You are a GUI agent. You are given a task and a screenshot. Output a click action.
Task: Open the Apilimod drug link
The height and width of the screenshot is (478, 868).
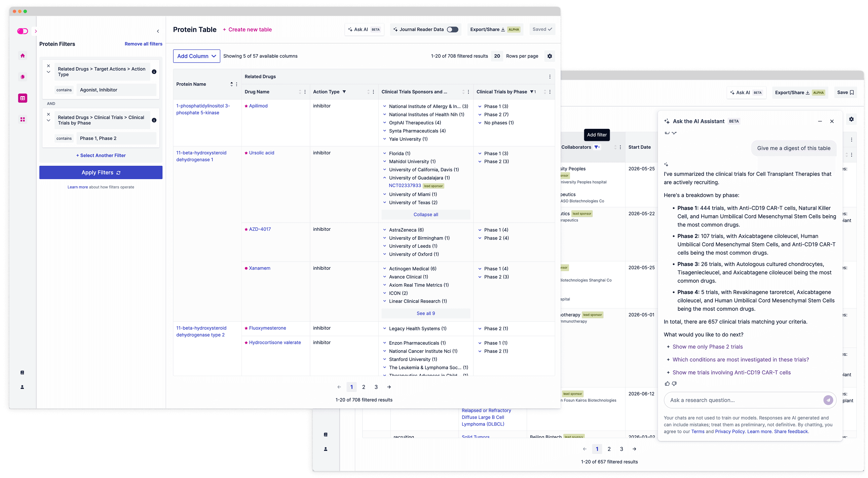pyautogui.click(x=258, y=106)
